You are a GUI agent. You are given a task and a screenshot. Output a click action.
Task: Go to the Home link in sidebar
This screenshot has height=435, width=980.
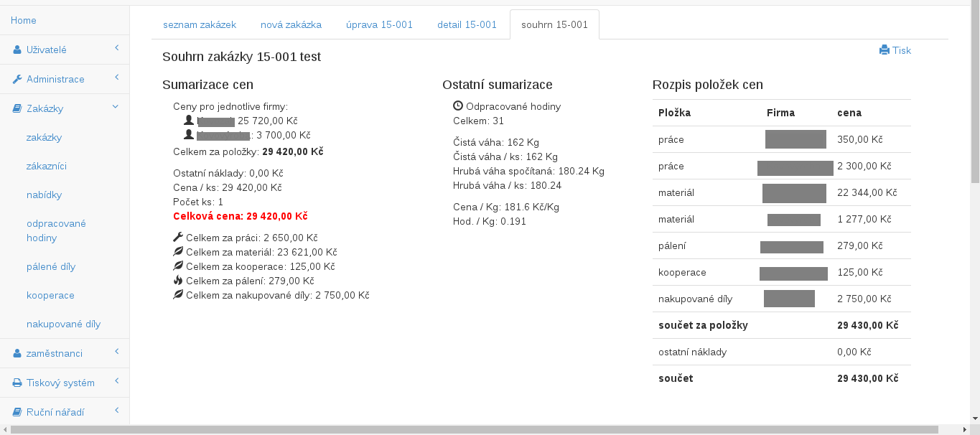24,21
